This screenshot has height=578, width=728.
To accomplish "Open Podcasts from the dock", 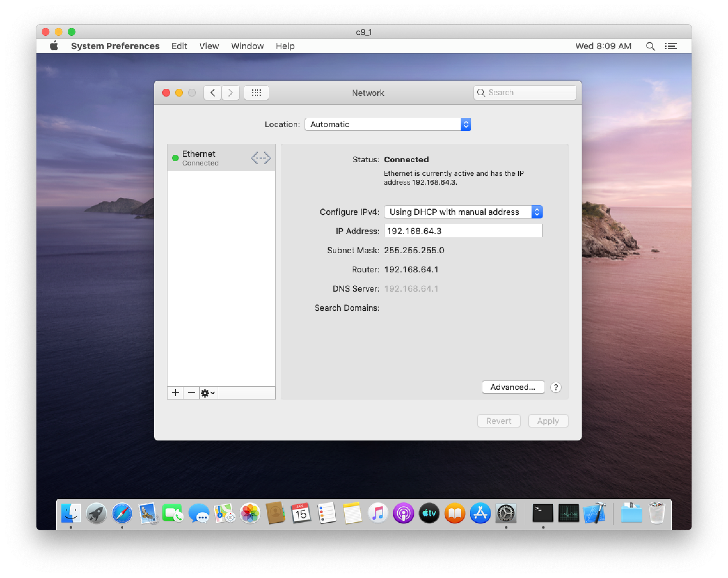I will pos(403,513).
